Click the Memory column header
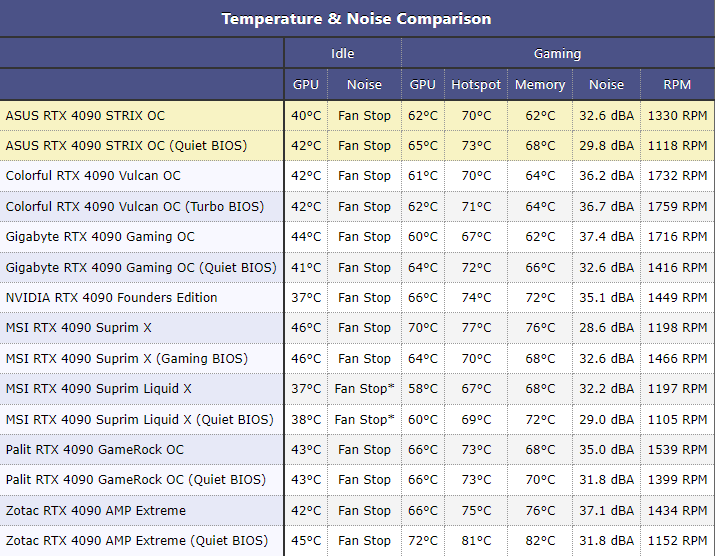 coord(540,85)
